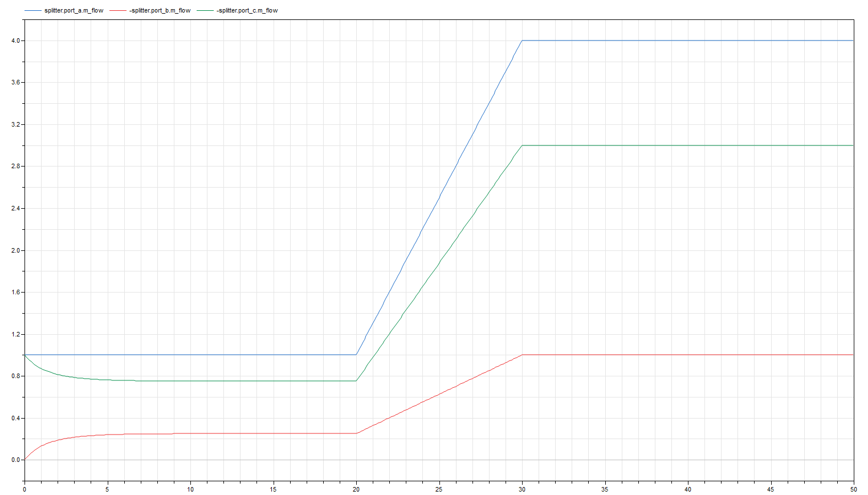Viewport: 868px width, 495px height.
Task: Click the x-axis tick label 10
Action: (190, 489)
